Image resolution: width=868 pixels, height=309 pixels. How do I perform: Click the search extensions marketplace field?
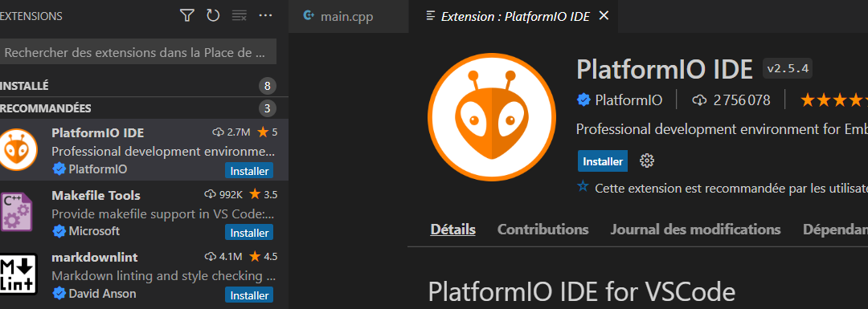tap(138, 53)
